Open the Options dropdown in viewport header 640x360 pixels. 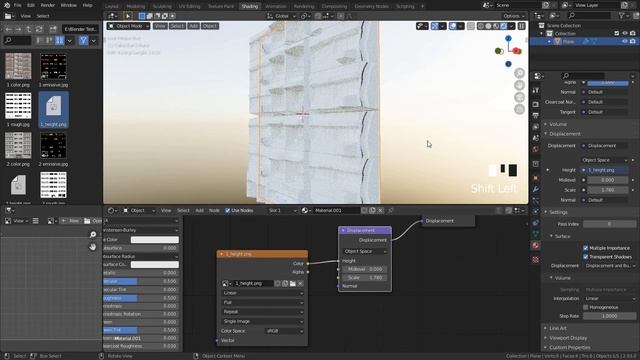(513, 16)
